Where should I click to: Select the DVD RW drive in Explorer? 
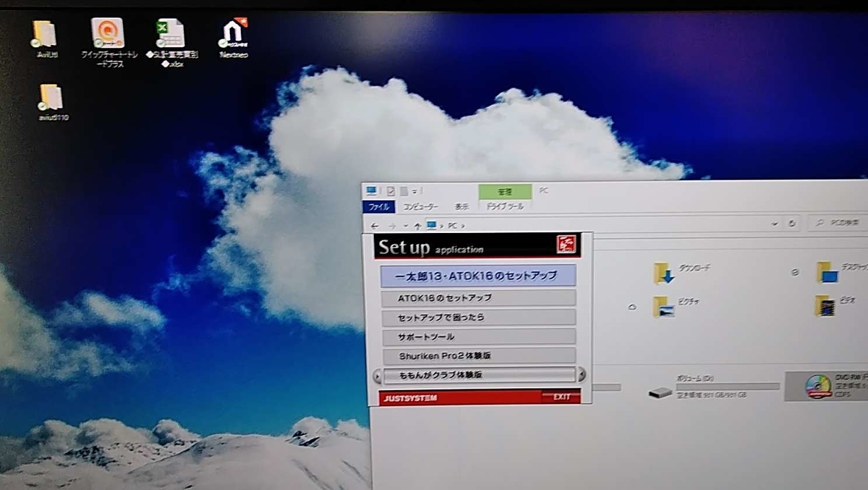(x=827, y=386)
